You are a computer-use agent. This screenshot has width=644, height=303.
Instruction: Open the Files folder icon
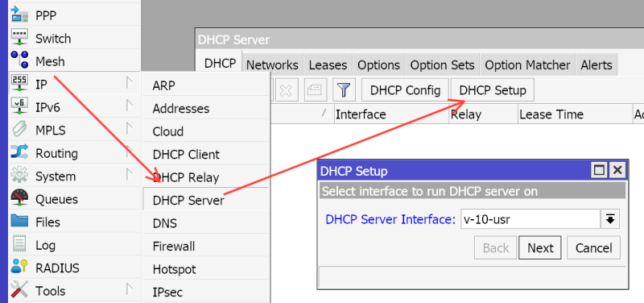pos(19,222)
